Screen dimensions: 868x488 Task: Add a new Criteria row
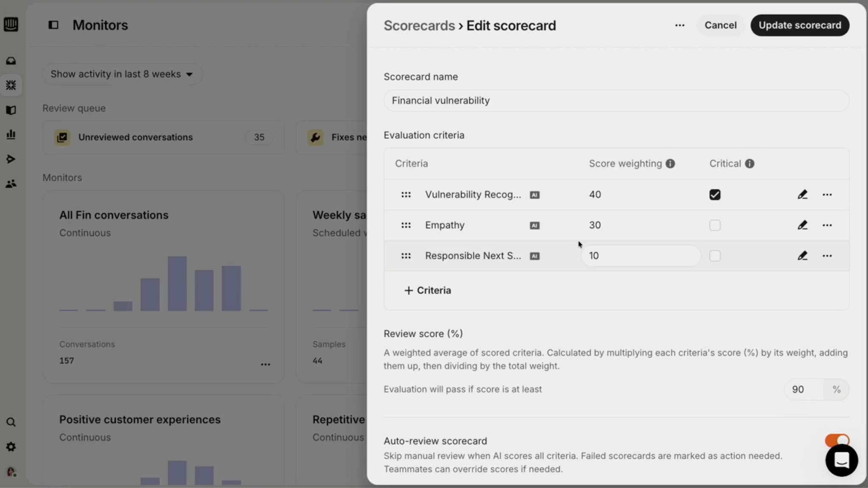click(x=428, y=290)
